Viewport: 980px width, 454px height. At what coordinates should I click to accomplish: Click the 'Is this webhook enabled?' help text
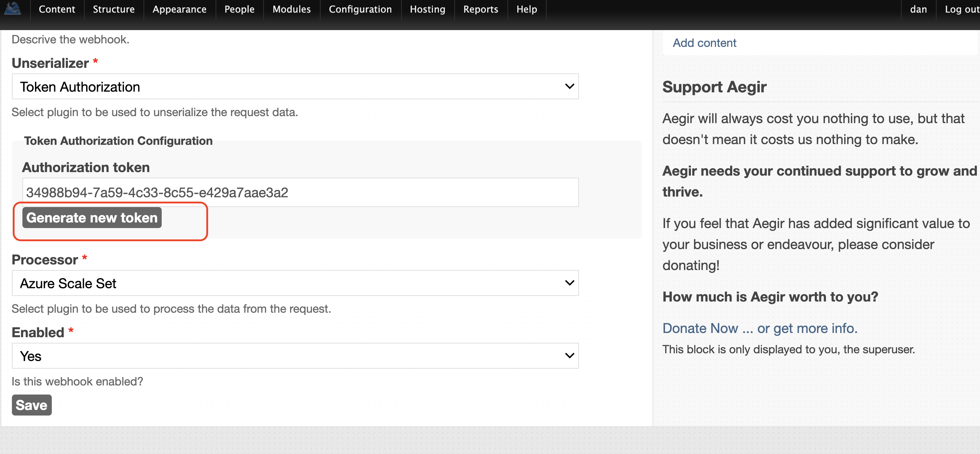77,381
